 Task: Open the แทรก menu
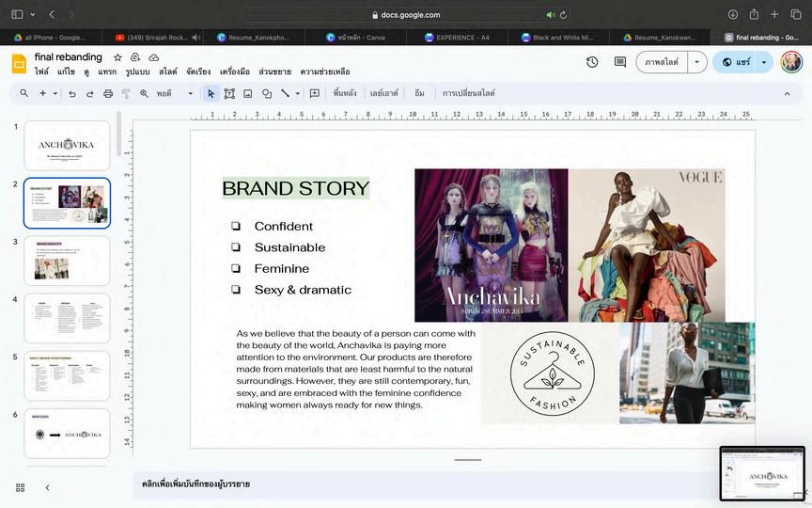[107, 71]
